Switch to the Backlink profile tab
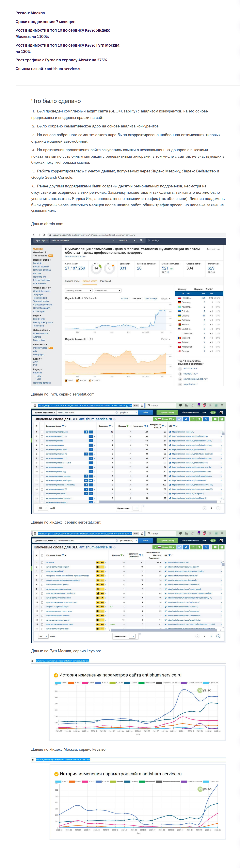This screenshot has height=868, width=240. [72, 281]
